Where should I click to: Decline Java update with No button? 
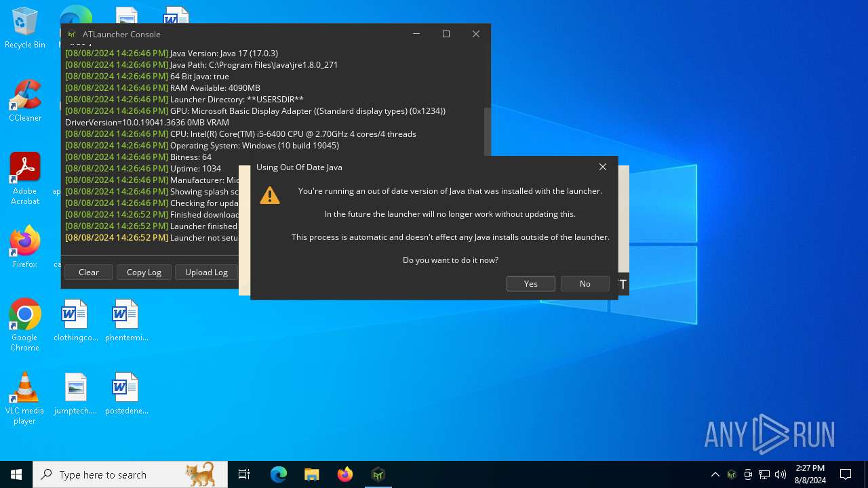(x=585, y=284)
